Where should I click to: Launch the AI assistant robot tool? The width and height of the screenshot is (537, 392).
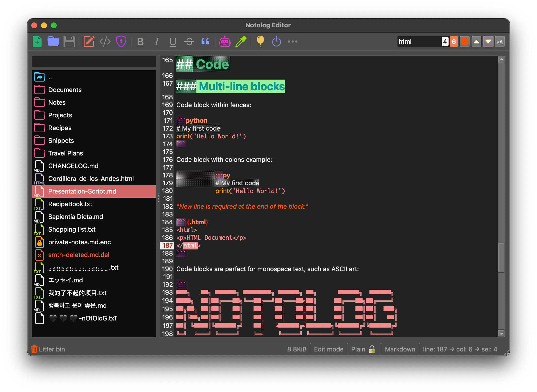coord(225,41)
